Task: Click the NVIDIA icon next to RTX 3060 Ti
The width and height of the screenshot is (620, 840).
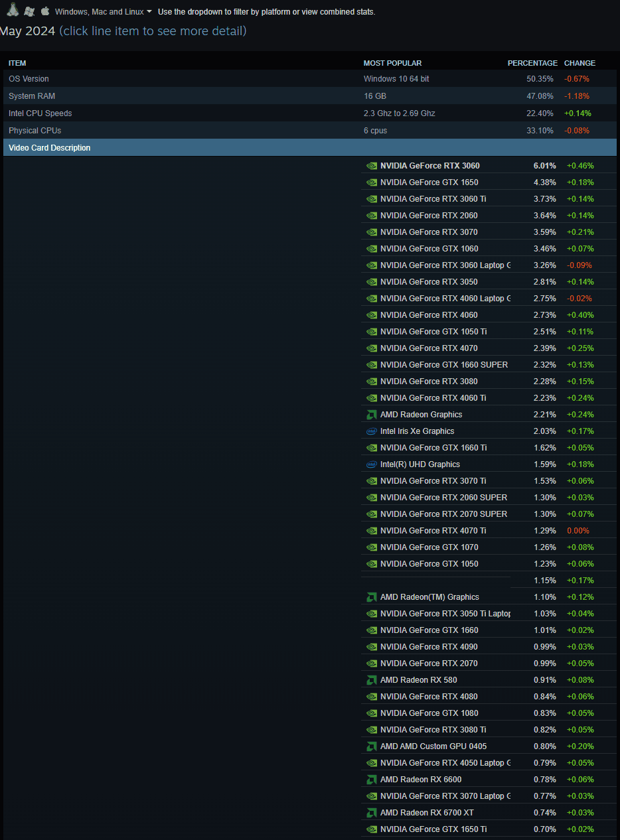Action: click(x=372, y=199)
